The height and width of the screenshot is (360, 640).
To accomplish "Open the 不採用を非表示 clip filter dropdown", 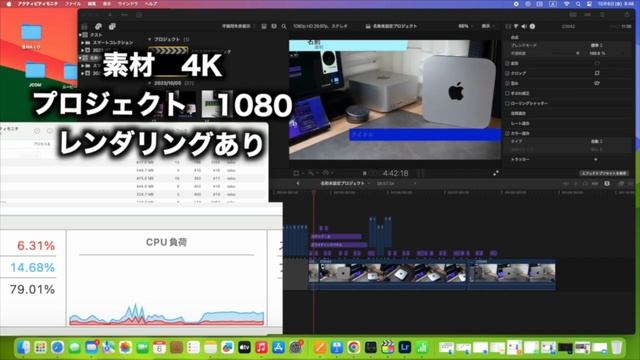I will pos(238,26).
